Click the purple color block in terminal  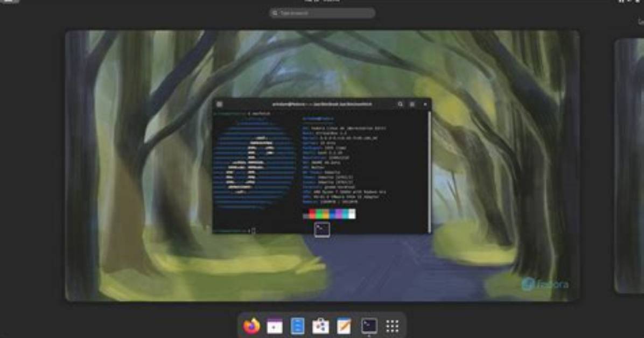[339, 214]
